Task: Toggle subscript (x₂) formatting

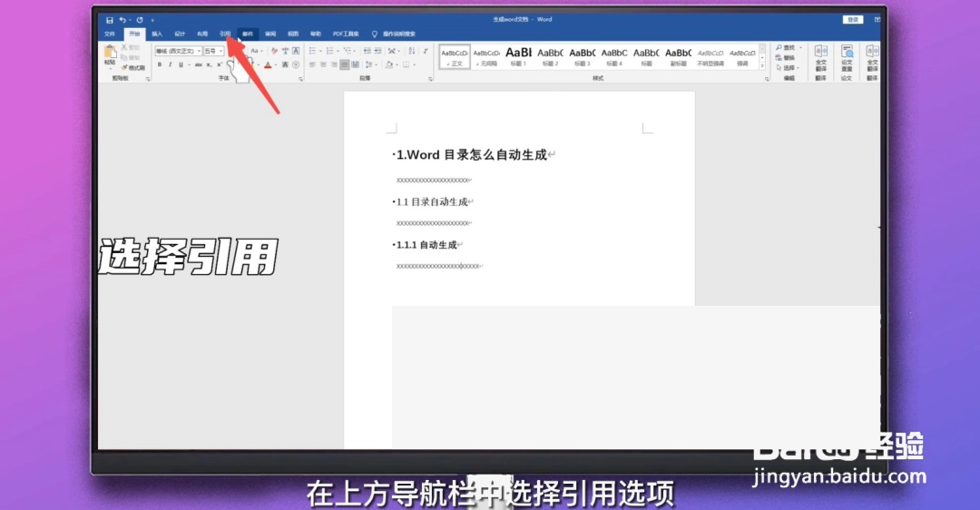Action: pos(210,64)
